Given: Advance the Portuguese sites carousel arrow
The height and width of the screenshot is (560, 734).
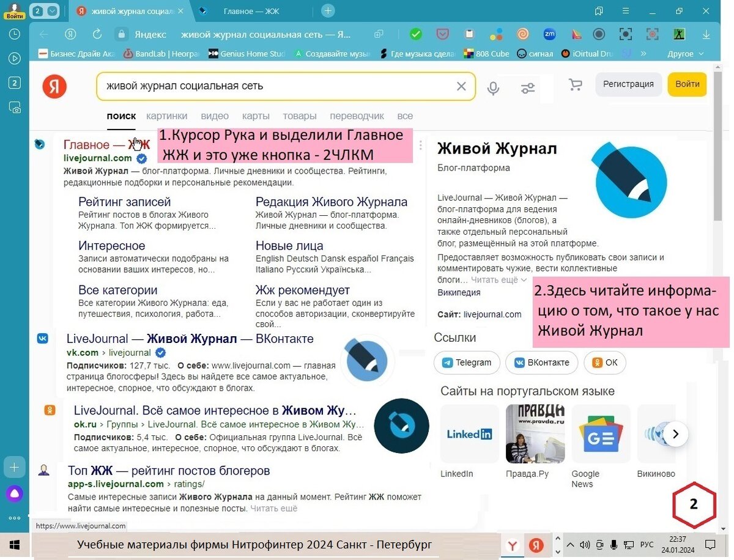Looking at the screenshot, I should coord(676,434).
